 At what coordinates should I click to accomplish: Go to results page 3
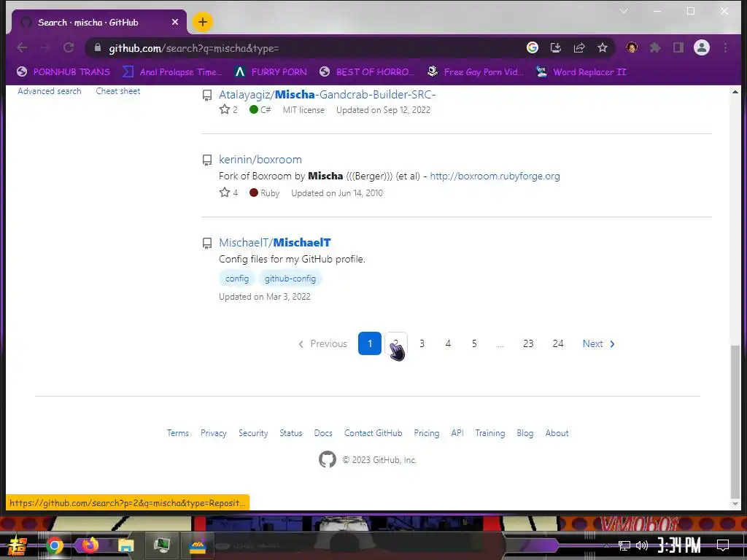point(422,343)
